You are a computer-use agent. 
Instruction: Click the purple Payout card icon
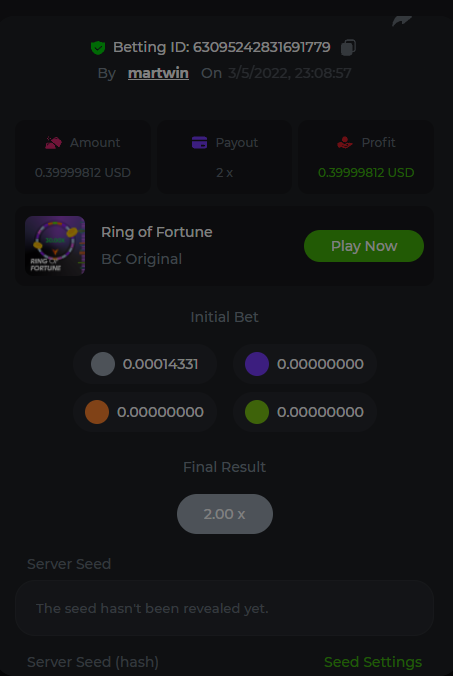point(200,142)
